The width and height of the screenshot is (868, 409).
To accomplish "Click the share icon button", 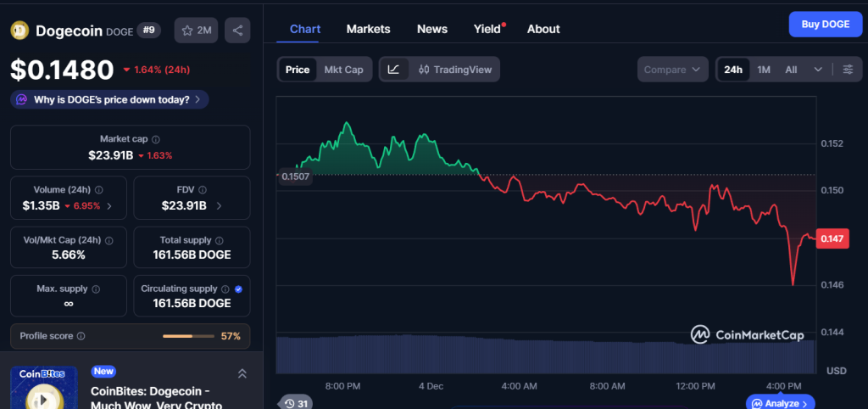I will point(237,30).
